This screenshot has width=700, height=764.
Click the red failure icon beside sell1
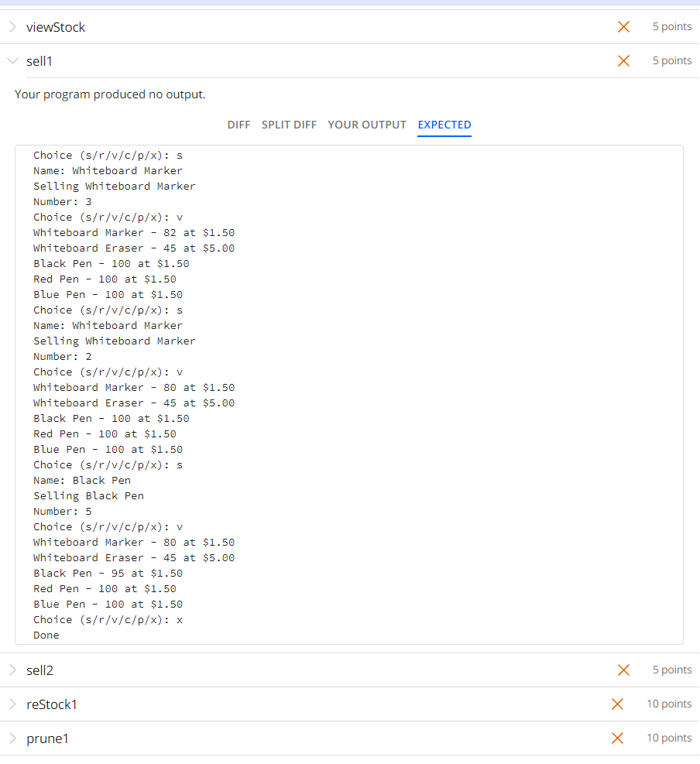623,60
